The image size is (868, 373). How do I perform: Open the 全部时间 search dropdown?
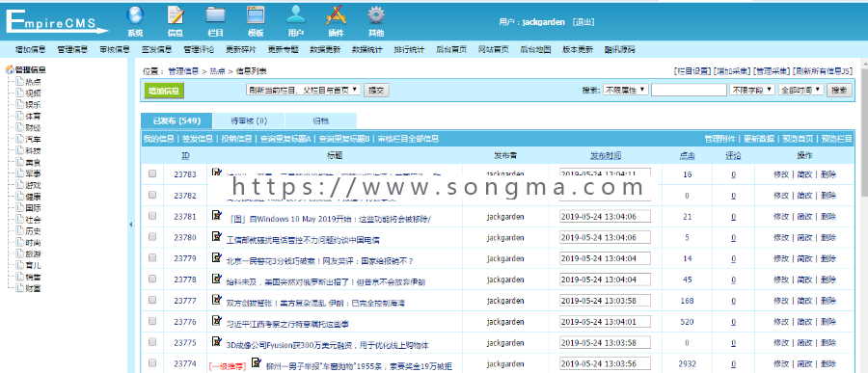(801, 90)
